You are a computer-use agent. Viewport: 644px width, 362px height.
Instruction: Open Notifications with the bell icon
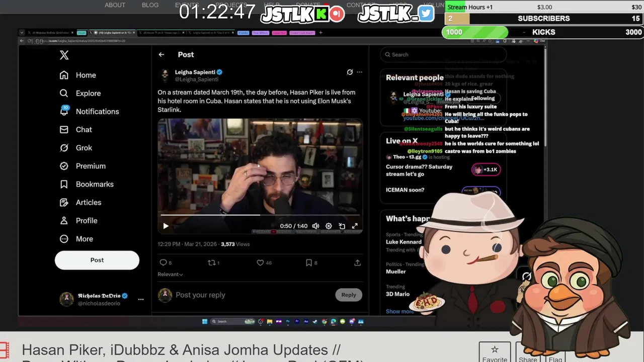90,111
